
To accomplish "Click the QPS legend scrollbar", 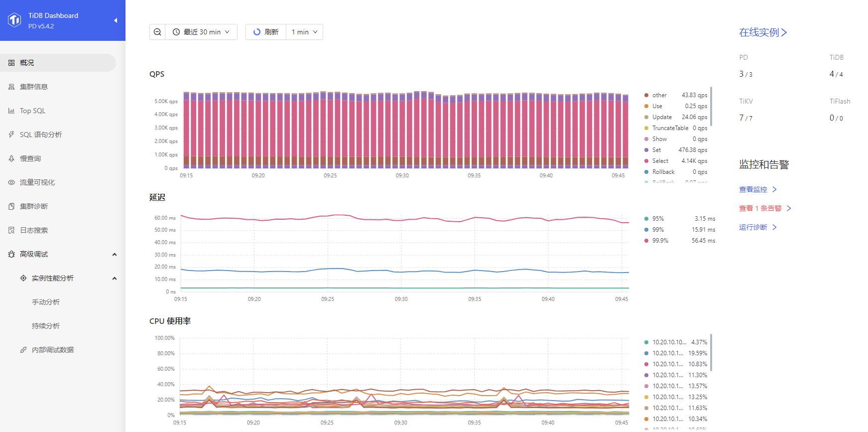I will click(711, 107).
